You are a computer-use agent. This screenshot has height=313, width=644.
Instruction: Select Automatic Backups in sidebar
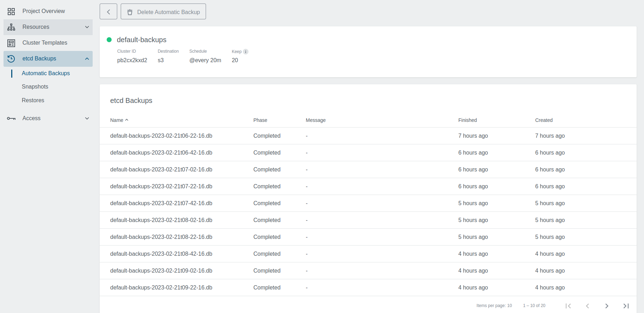pyautogui.click(x=46, y=73)
